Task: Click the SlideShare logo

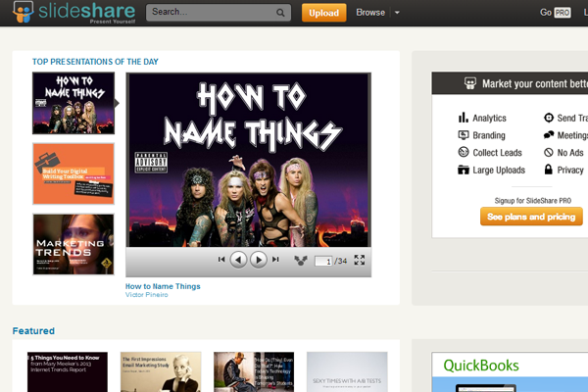Action: point(73,13)
